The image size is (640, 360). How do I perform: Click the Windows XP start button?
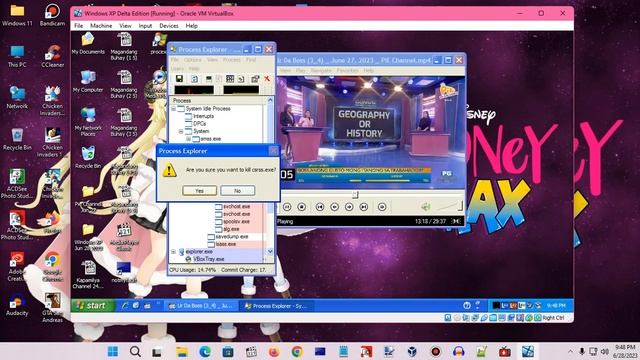[x=93, y=305]
